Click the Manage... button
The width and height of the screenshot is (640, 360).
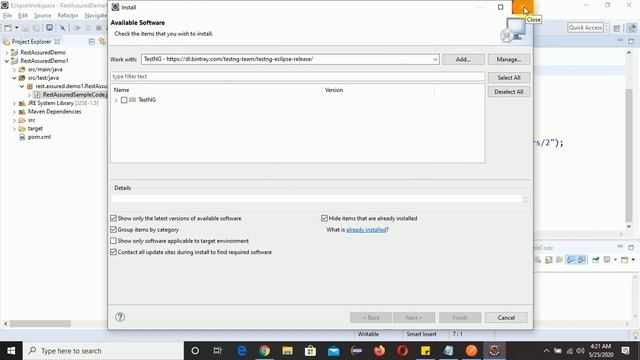point(509,59)
